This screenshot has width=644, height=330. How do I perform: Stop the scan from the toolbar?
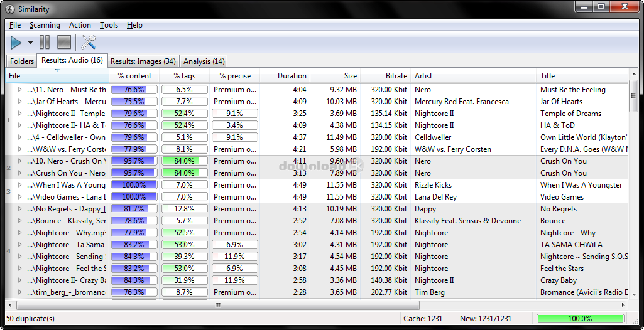coord(64,42)
